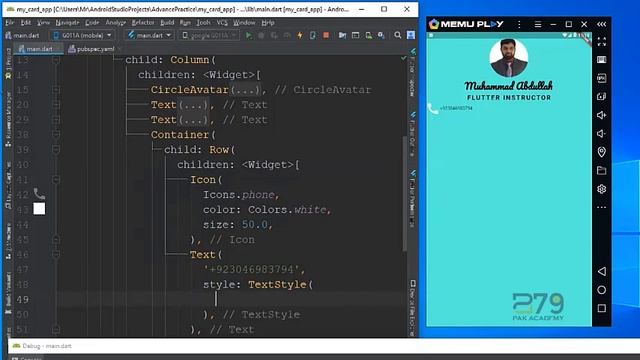Click MEmu rotate screen icon

pyautogui.click(x=602, y=97)
